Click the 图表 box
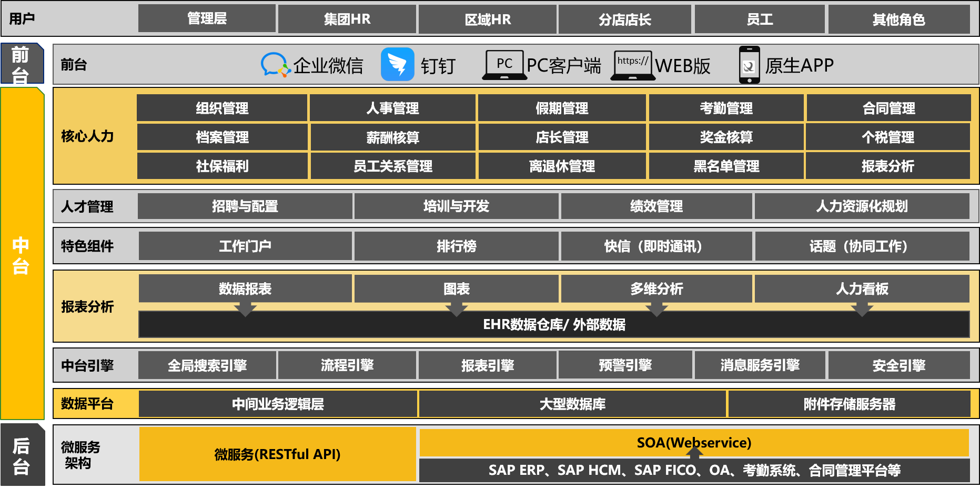The width and height of the screenshot is (980, 488). [x=456, y=288]
